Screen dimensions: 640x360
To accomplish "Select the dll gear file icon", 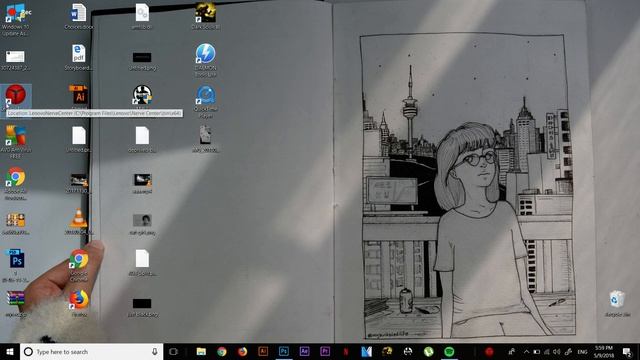I will pyautogui.click(x=142, y=16).
